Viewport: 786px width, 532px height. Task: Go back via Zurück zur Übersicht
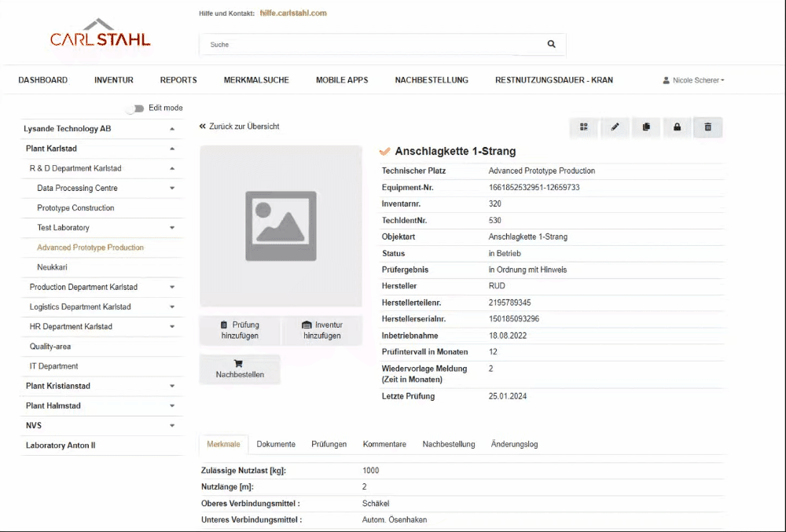pyautogui.click(x=240, y=127)
